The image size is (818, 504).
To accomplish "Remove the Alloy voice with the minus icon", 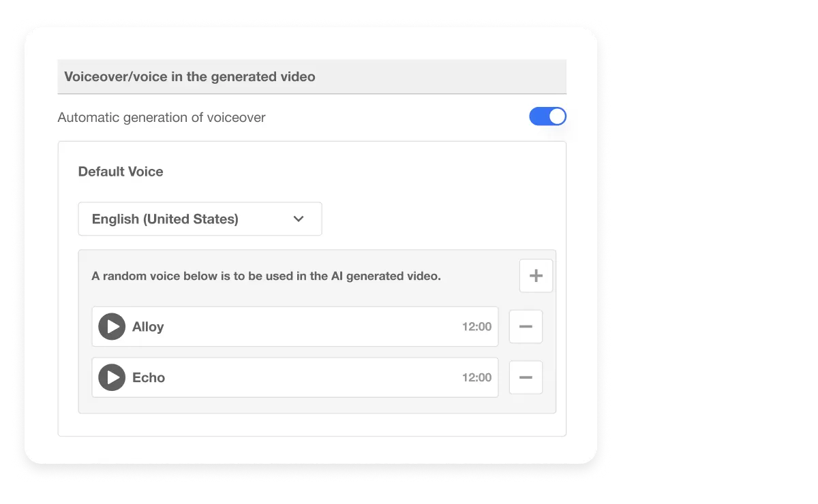I will tap(526, 326).
